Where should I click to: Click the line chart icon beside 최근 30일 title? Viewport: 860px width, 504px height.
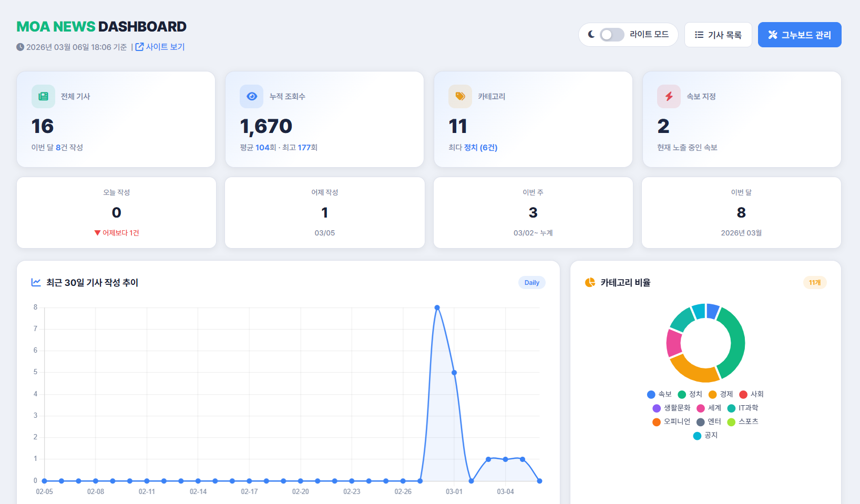point(36,283)
